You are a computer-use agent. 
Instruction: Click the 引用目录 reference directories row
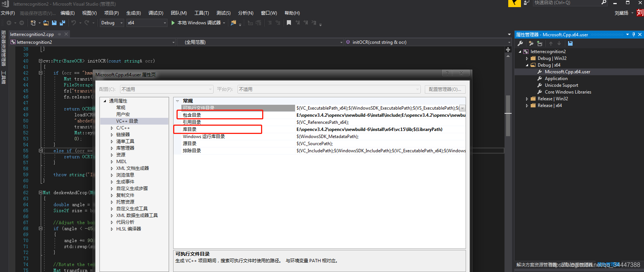coord(320,122)
